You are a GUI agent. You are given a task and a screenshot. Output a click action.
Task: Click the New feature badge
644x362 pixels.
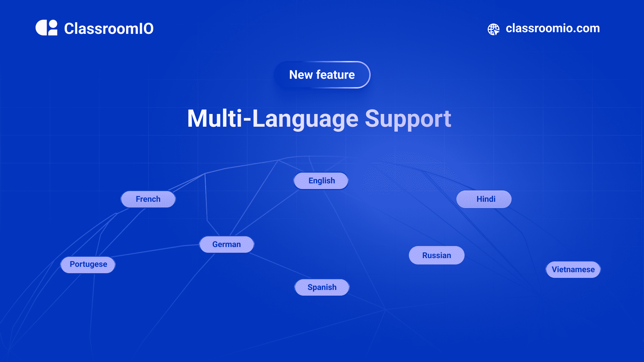pos(322,74)
